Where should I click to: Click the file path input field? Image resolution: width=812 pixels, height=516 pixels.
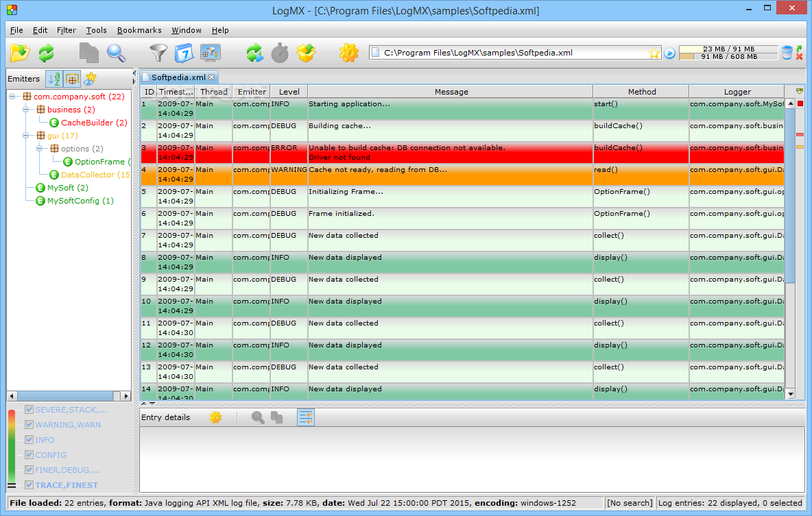(515, 53)
